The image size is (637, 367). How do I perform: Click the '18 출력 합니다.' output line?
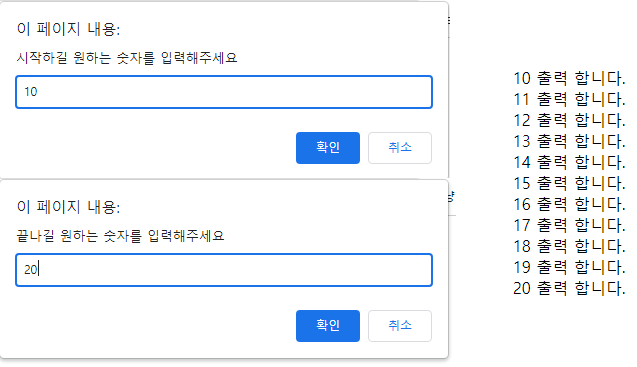pos(569,247)
